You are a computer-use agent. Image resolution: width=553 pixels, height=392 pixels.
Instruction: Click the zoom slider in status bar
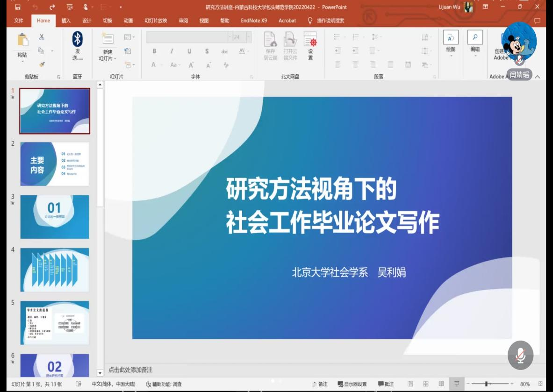coord(488,384)
